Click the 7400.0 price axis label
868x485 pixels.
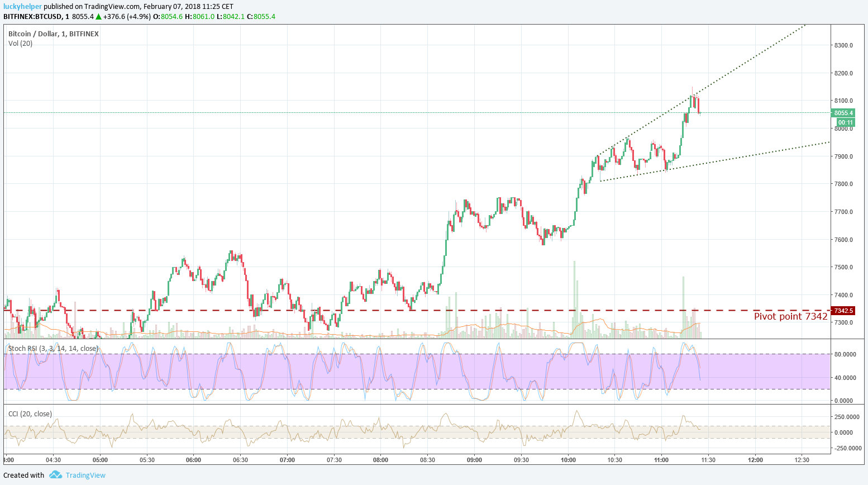point(843,295)
